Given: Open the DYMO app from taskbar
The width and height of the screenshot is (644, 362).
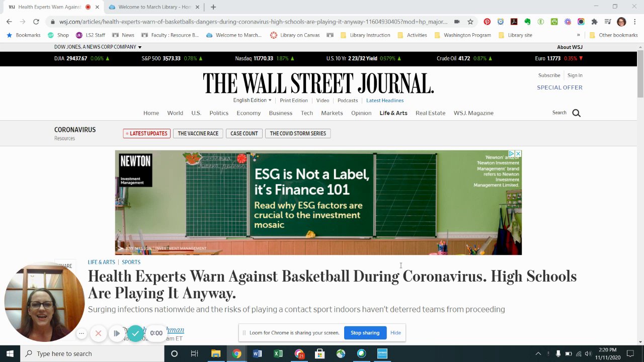Looking at the screenshot, I should pyautogui.click(x=382, y=353).
